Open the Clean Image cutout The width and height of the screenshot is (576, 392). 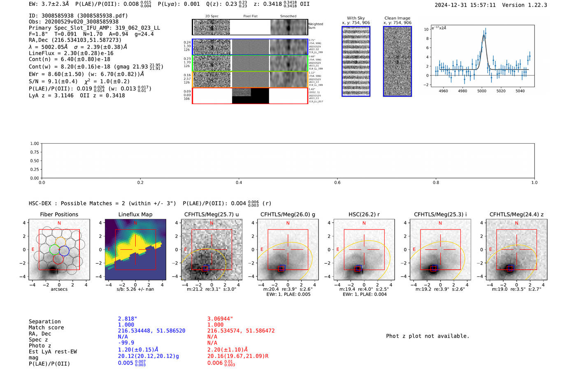397,61
